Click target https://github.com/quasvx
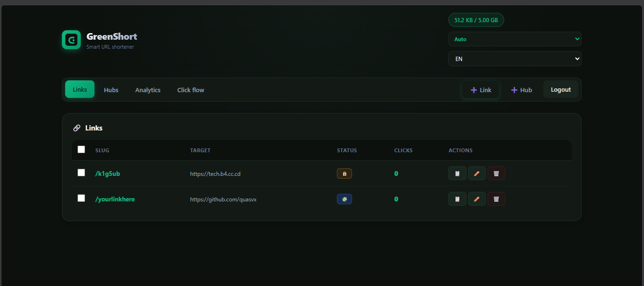 tap(223, 199)
